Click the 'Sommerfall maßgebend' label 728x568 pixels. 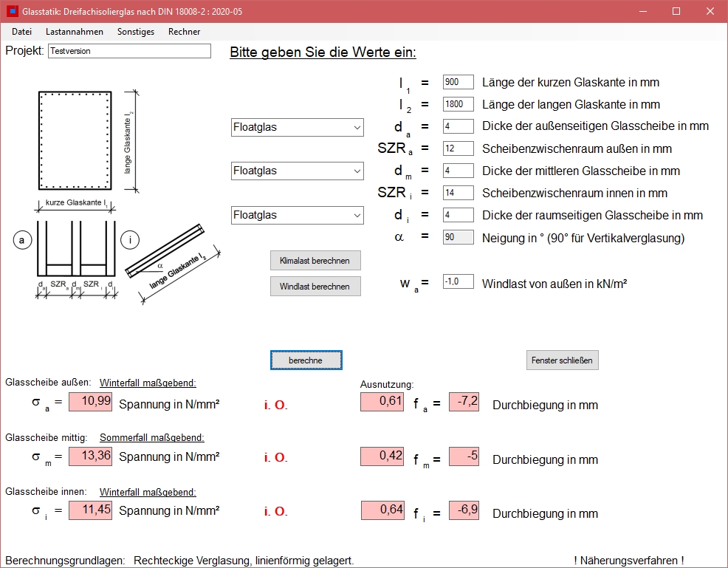(152, 437)
